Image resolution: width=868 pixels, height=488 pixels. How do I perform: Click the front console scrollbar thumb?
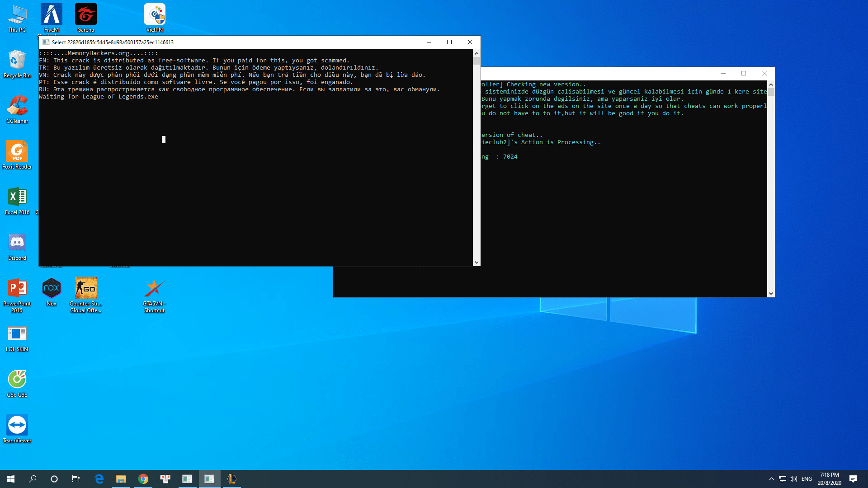click(x=476, y=61)
